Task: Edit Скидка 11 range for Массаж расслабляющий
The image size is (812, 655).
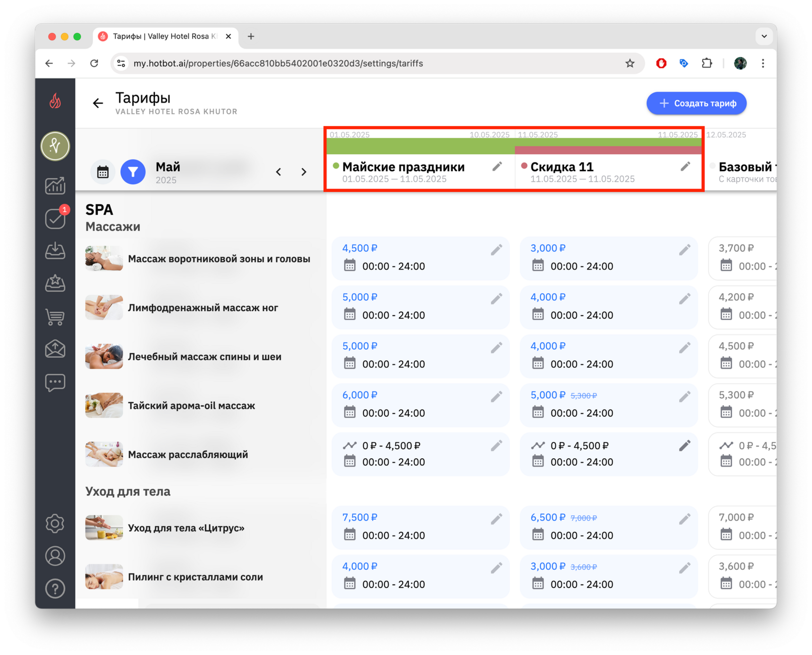Action: [685, 446]
